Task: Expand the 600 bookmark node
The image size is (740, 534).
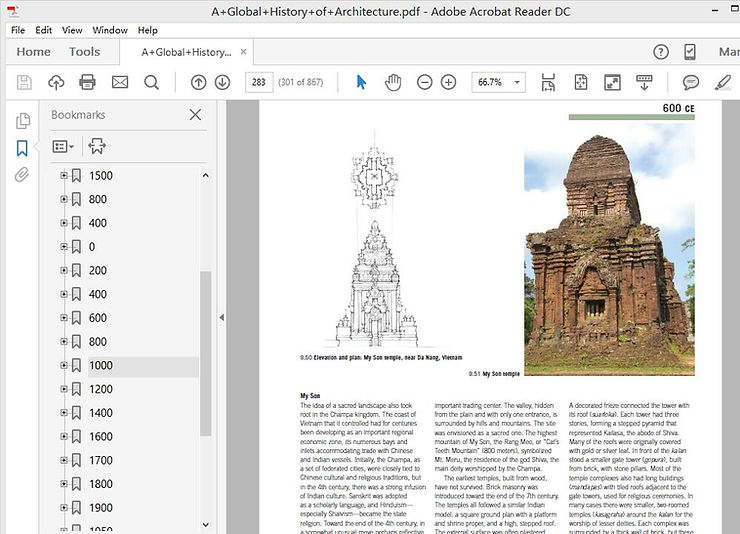Action: (x=64, y=318)
